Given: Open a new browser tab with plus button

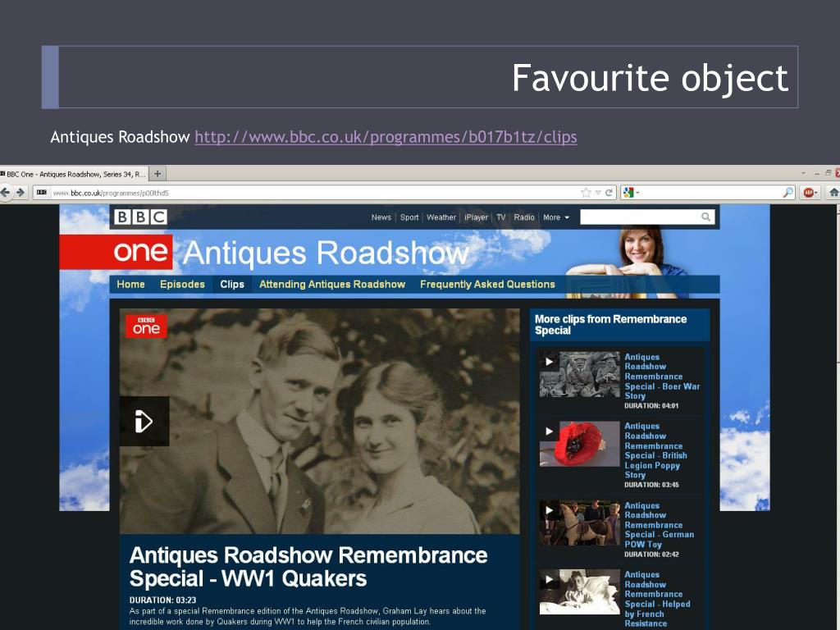Looking at the screenshot, I should (157, 174).
